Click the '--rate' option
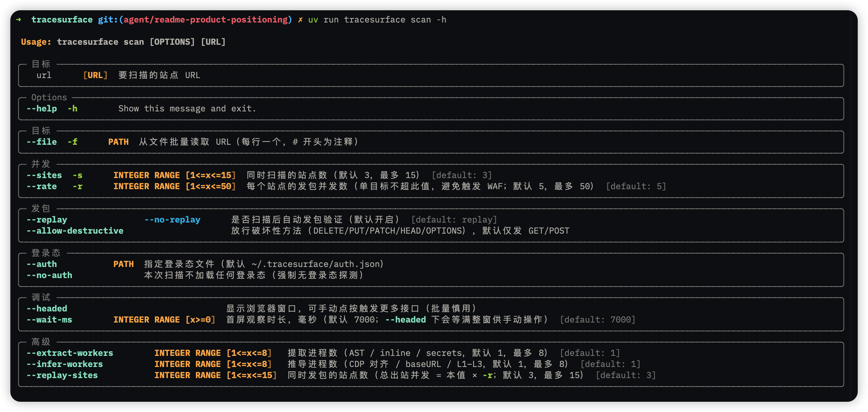Screen dimensions: 868x412 pos(42,186)
